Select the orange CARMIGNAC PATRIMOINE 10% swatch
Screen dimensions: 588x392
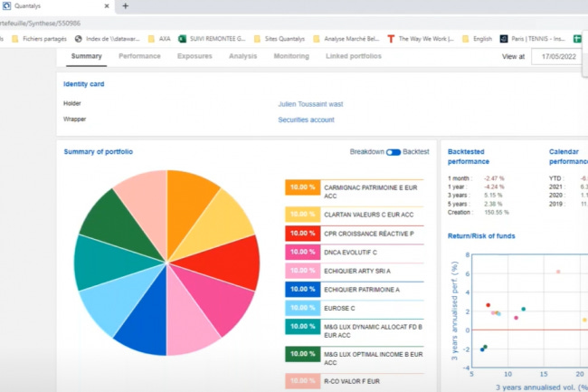303,187
